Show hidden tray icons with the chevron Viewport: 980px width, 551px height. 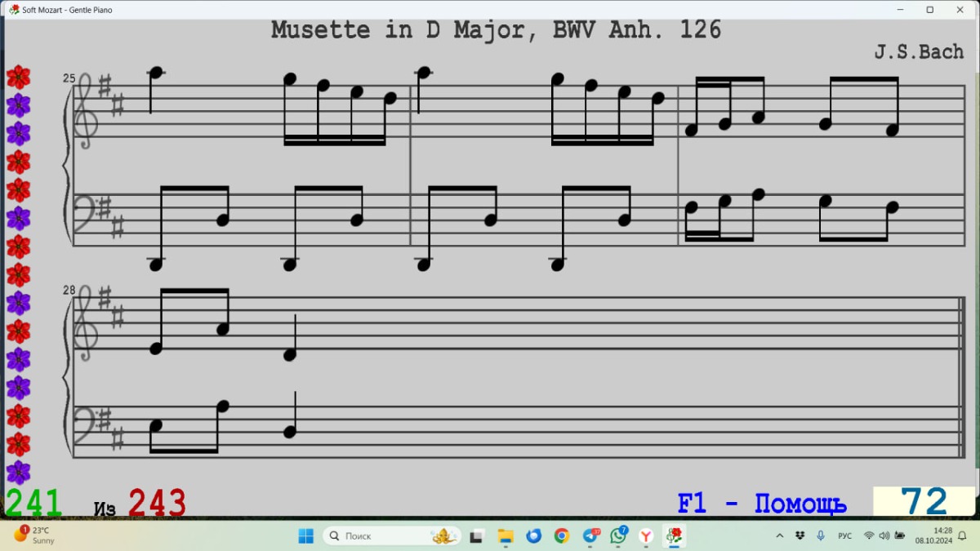[779, 535]
